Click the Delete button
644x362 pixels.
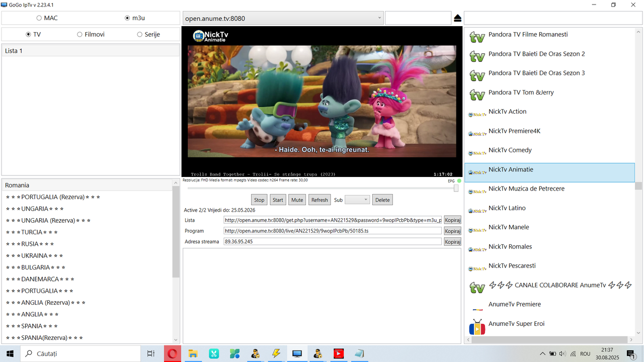pos(382,200)
